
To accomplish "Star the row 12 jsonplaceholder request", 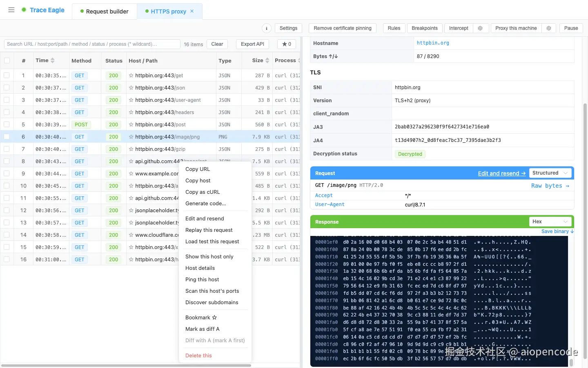I will click(131, 211).
